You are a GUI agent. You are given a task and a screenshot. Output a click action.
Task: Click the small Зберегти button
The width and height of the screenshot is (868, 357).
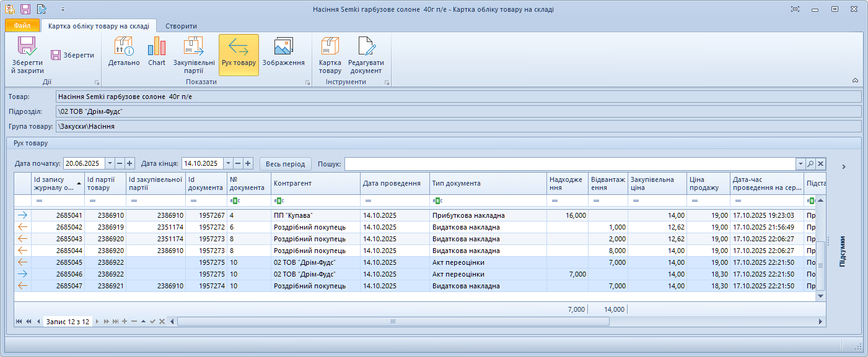[72, 55]
